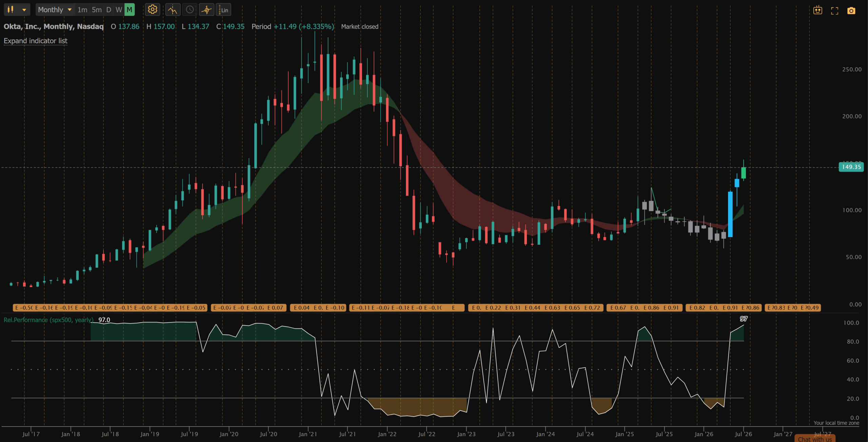The height and width of the screenshot is (442, 868).
Task: Click the tall blue candle before Jul '26
Action: [730, 214]
